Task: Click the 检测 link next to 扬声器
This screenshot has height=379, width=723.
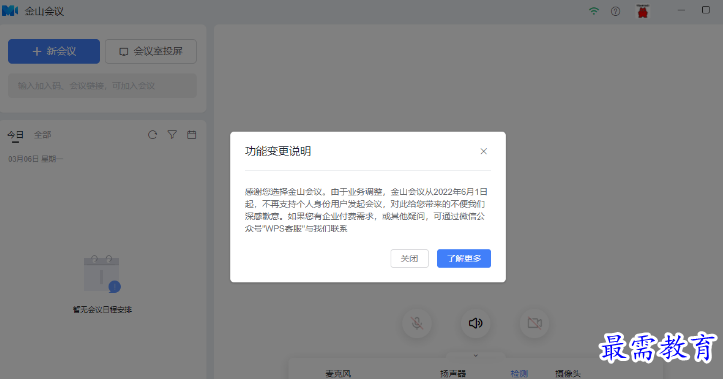Action: [519, 373]
